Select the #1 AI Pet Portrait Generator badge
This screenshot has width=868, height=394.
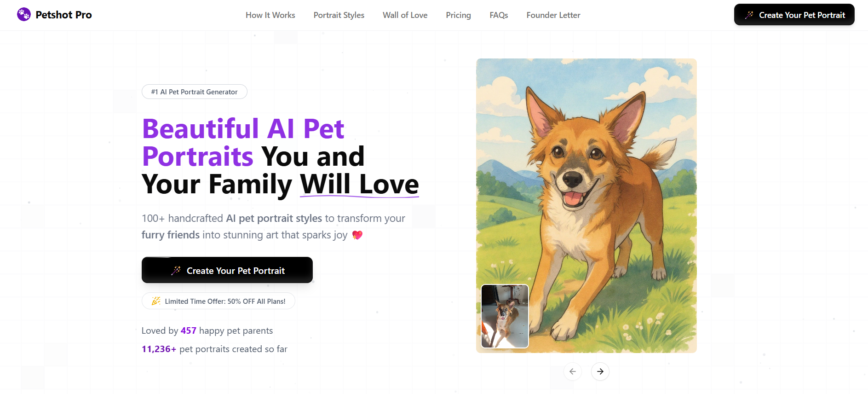coord(194,92)
